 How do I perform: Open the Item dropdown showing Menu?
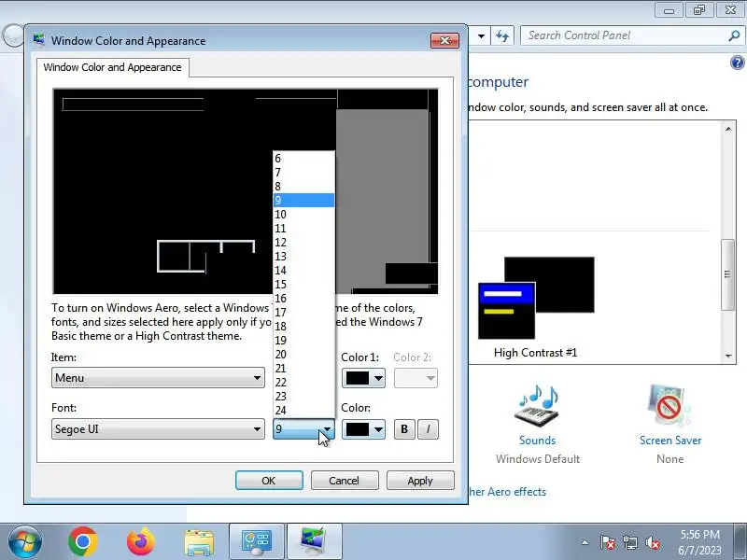158,378
